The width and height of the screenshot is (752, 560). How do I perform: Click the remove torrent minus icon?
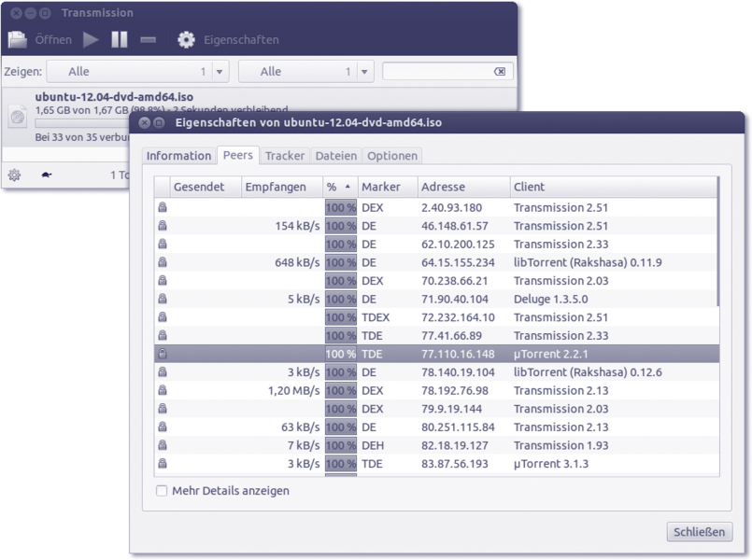[x=148, y=40]
